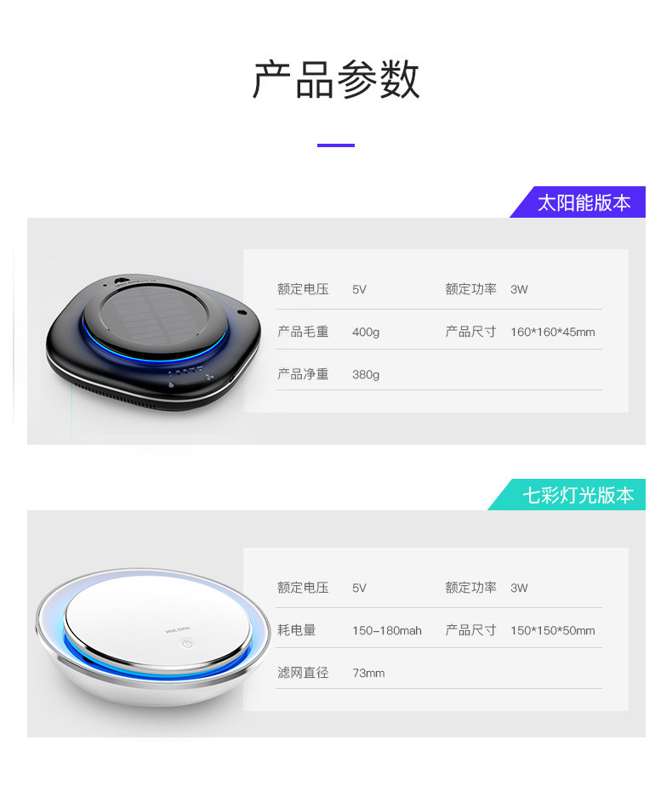The width and height of the screenshot is (672, 785).
Task: Click the blue indicator lights on black purifier
Action: click(x=185, y=371)
